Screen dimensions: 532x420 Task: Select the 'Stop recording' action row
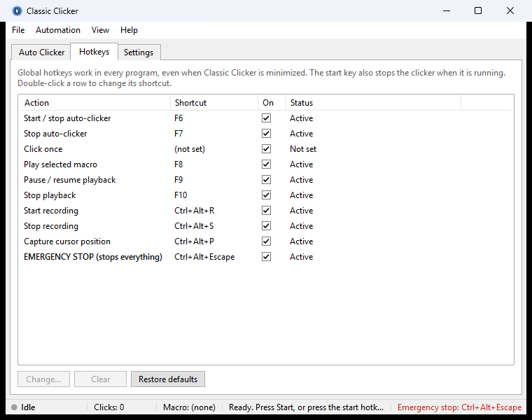click(266, 226)
